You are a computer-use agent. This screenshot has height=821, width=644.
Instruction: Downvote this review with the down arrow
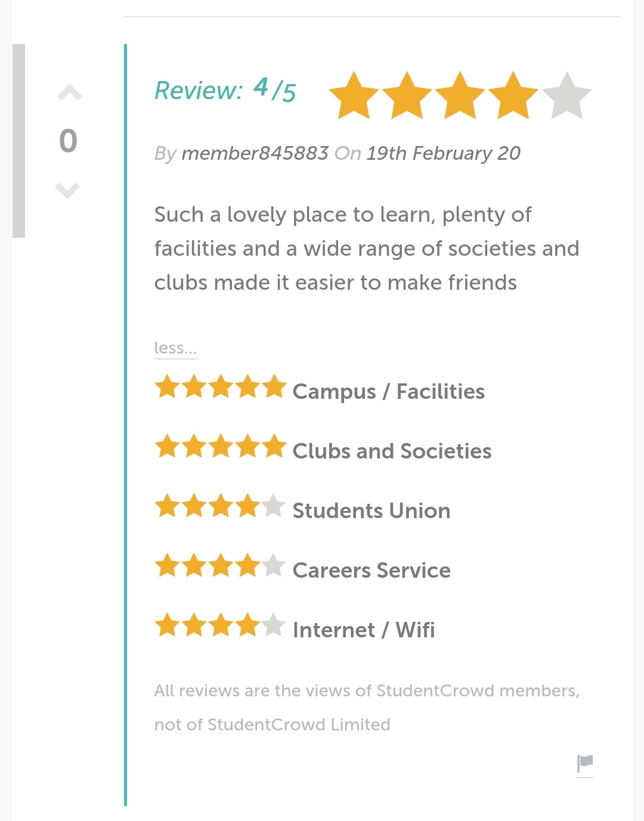click(67, 190)
